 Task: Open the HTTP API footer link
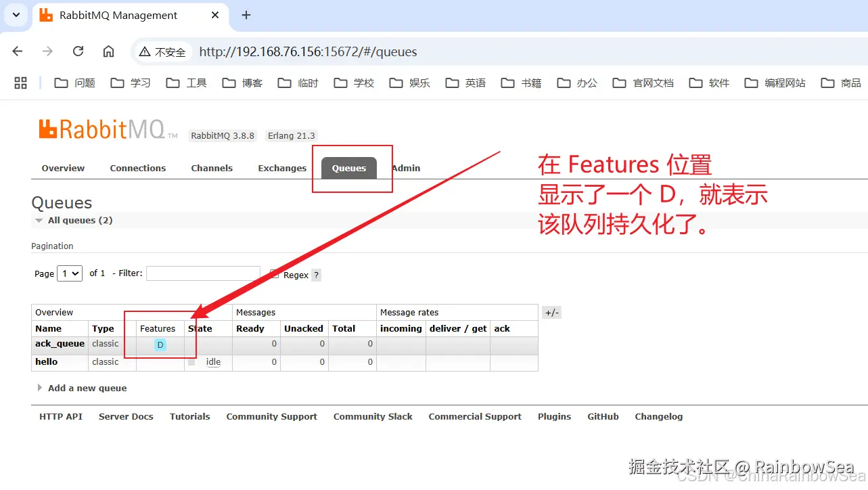point(61,416)
